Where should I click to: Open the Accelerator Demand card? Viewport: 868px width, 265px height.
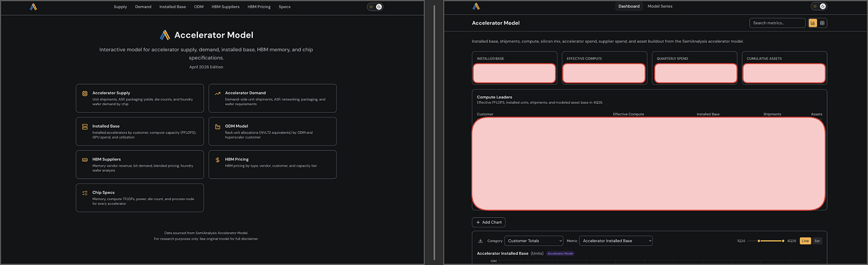point(272,98)
